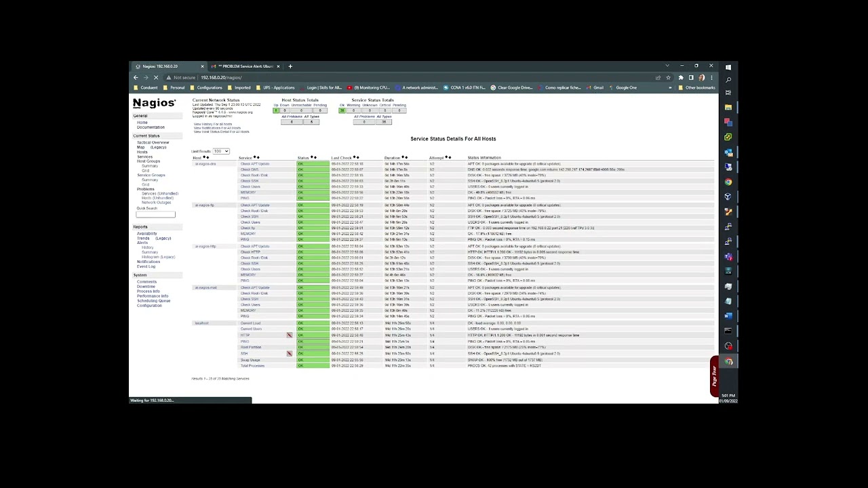Screen dimensions: 868x488
Task: Open the Check DNS service link
Action: point(249,169)
